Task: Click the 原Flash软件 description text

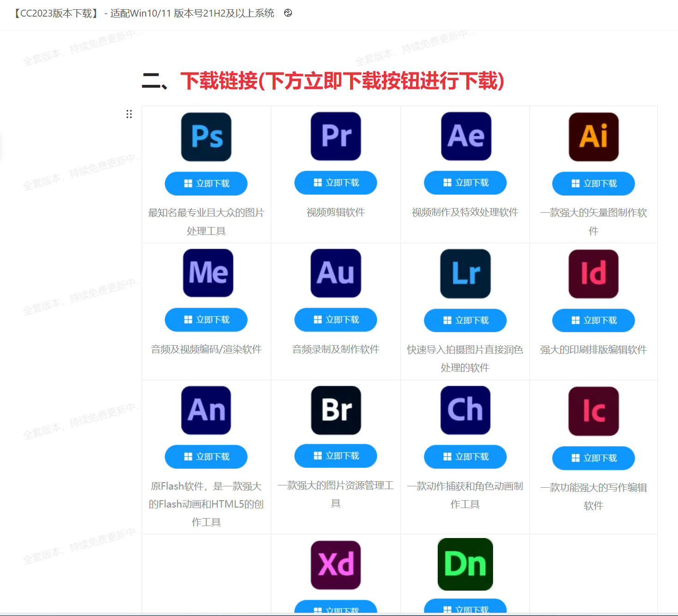Action: pyautogui.click(x=206, y=504)
